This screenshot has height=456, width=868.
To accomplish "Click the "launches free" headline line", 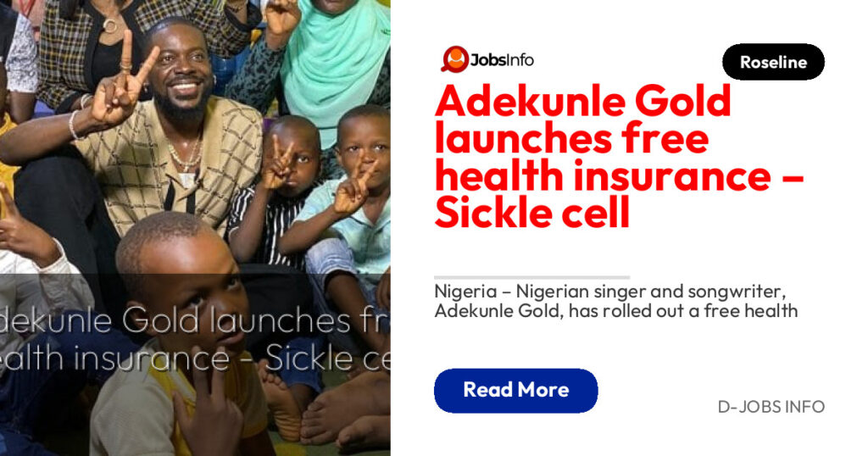I will tap(572, 140).
